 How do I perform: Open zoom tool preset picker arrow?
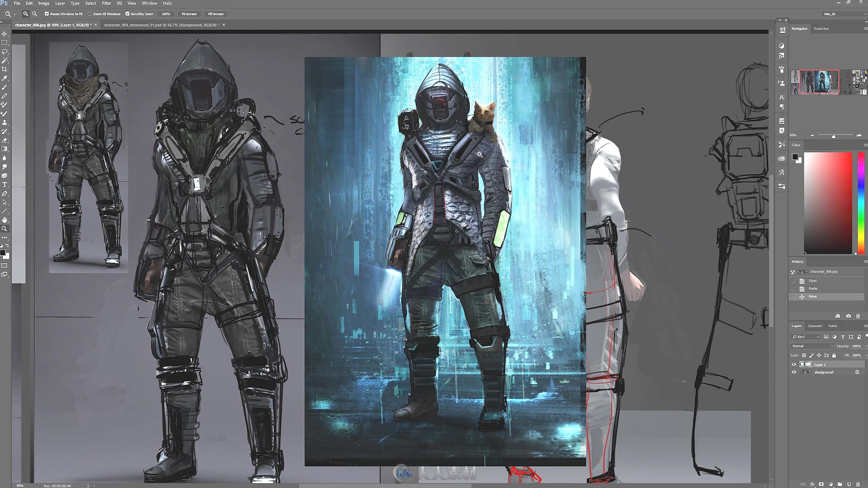14,14
